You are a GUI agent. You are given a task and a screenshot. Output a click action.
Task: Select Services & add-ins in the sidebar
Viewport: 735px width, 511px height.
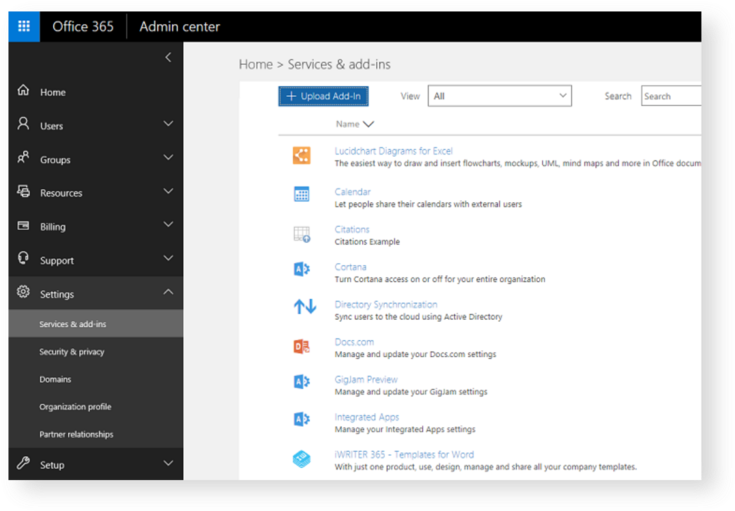coord(96,324)
